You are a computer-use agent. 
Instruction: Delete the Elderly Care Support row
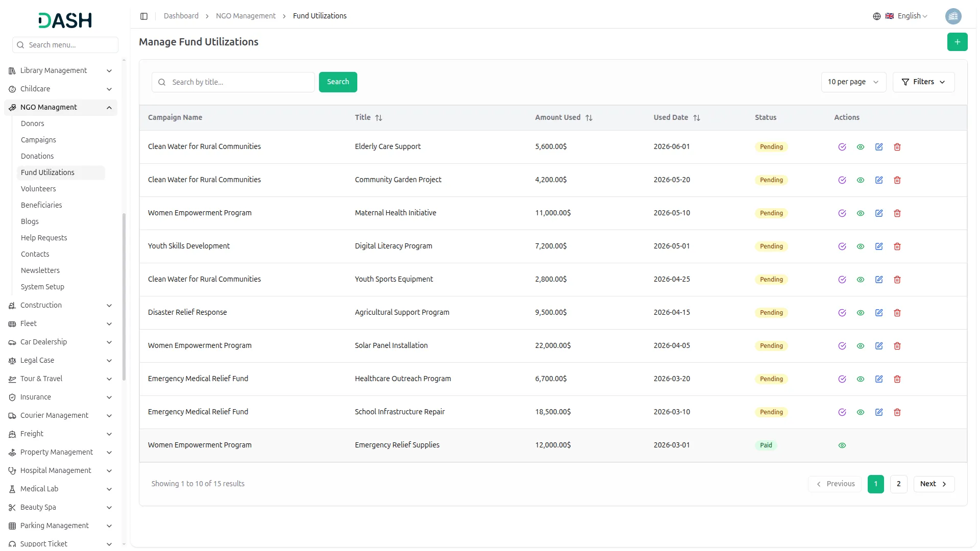(897, 147)
